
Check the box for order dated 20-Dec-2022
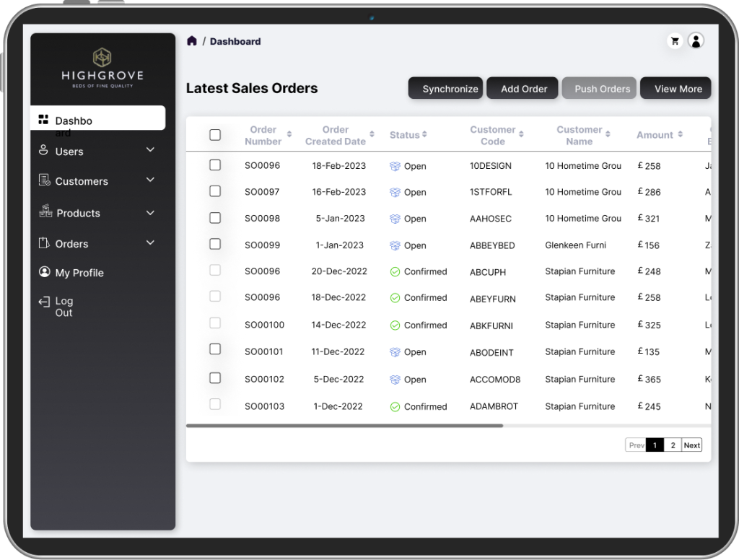coord(215,270)
